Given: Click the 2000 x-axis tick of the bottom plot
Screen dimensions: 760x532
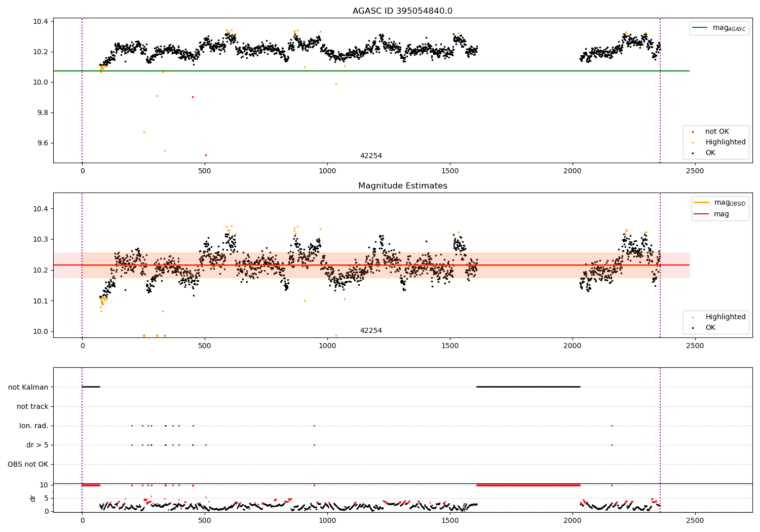Looking at the screenshot, I should pyautogui.click(x=573, y=521).
